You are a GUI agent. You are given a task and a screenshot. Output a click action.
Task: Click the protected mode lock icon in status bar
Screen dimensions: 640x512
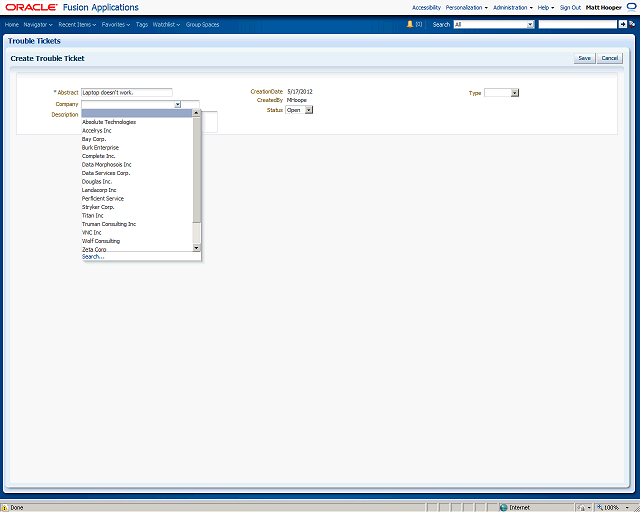pyautogui.click(x=581, y=508)
